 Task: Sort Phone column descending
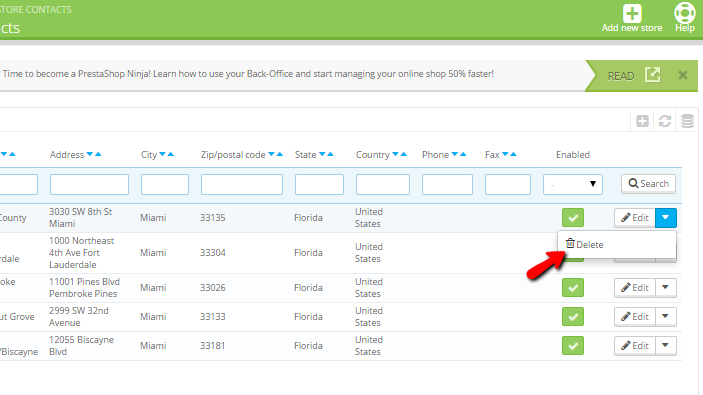455,154
